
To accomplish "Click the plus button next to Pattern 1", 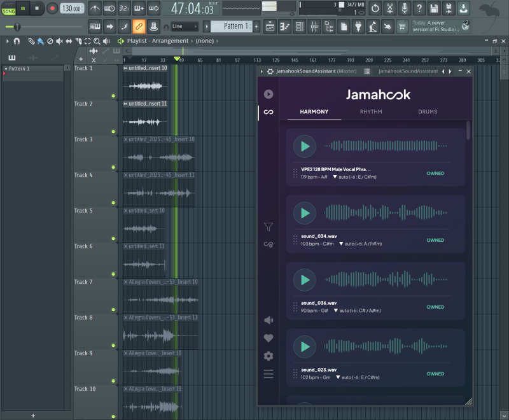I will tap(256, 26).
